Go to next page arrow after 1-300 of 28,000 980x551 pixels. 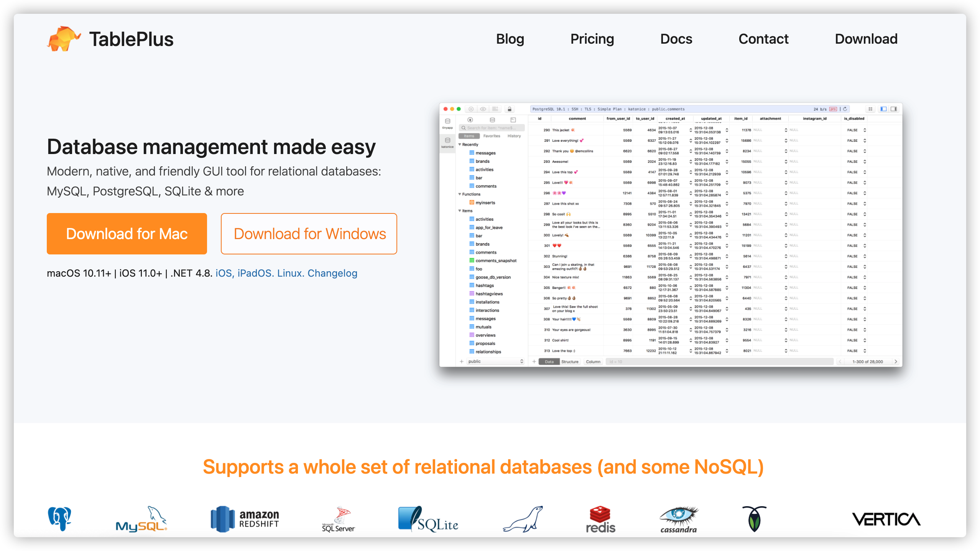pyautogui.click(x=896, y=361)
